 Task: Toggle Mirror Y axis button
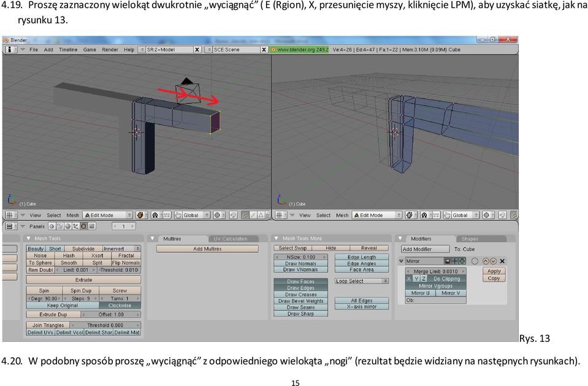click(416, 279)
